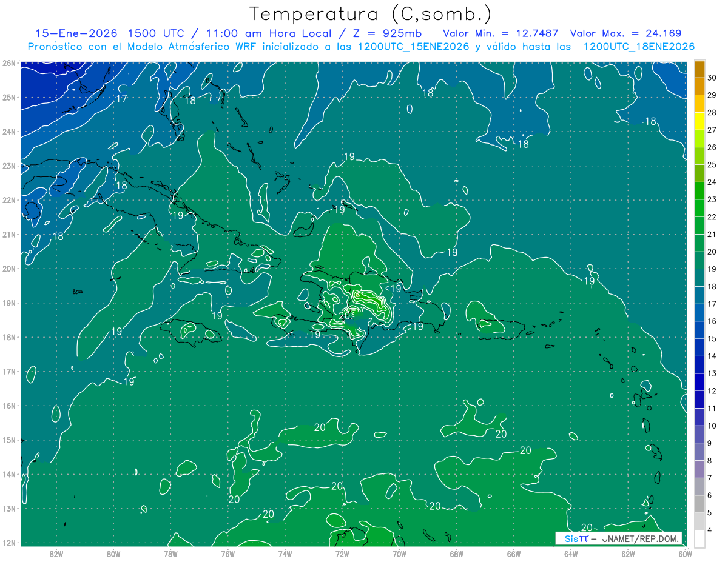Click the 26N latitude axis label

click(9, 63)
